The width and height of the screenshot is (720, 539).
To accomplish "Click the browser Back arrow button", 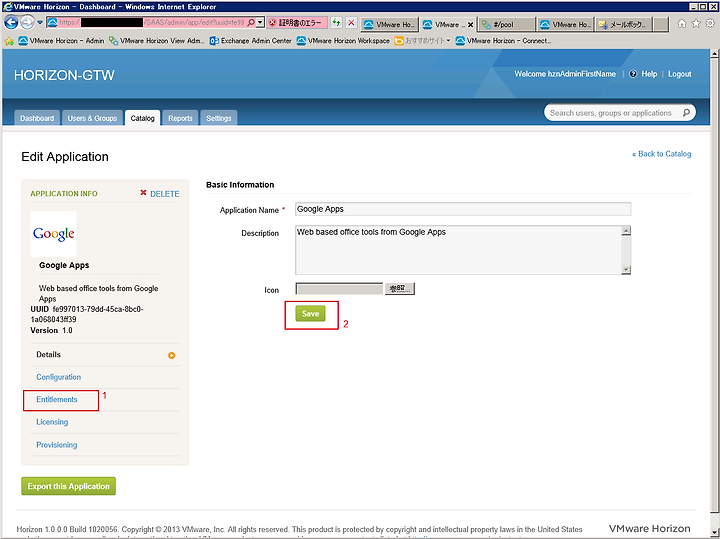I will click(x=11, y=22).
